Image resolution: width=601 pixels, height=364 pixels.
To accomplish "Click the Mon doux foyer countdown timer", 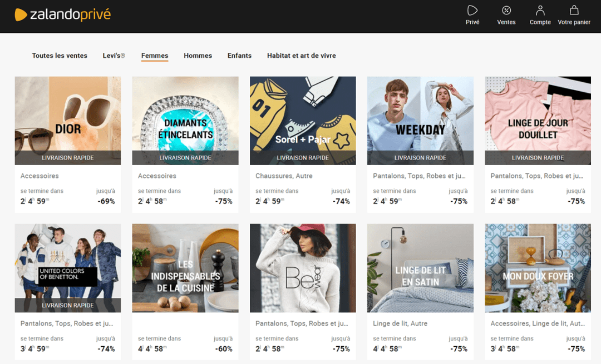I will [505, 348].
